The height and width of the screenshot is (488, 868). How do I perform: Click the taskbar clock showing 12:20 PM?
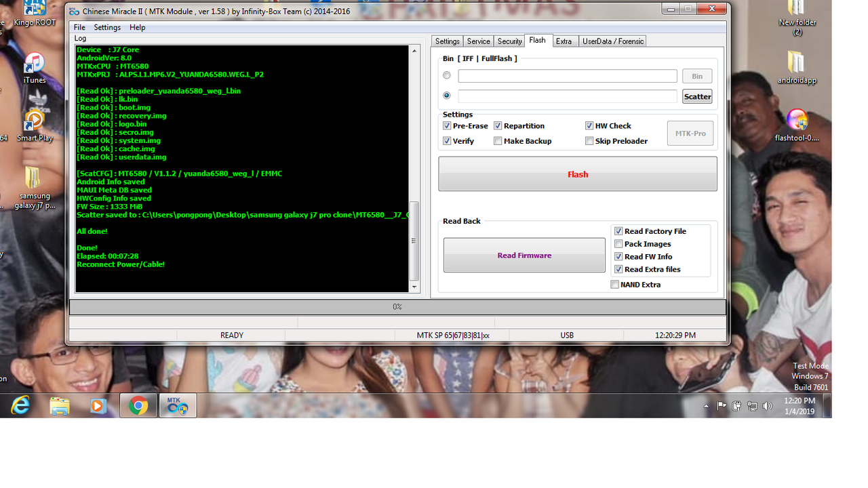(799, 406)
